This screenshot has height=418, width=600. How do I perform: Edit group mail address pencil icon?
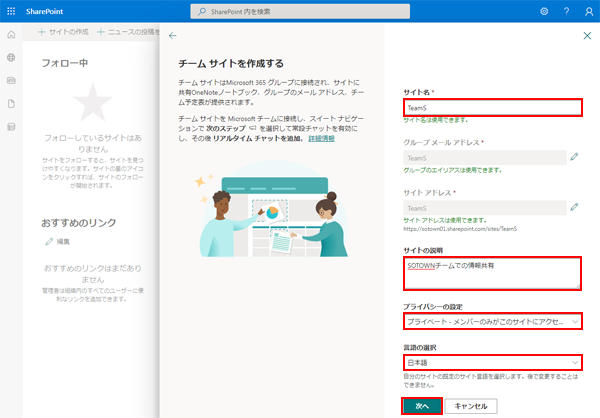(x=574, y=157)
